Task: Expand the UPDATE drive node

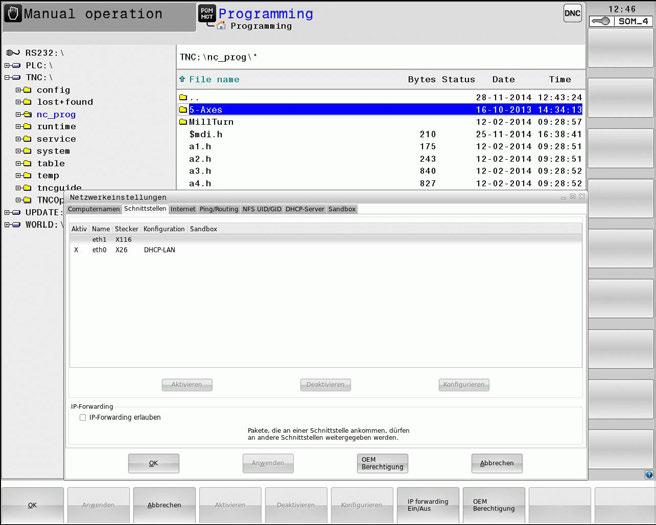Action: [x=7, y=213]
